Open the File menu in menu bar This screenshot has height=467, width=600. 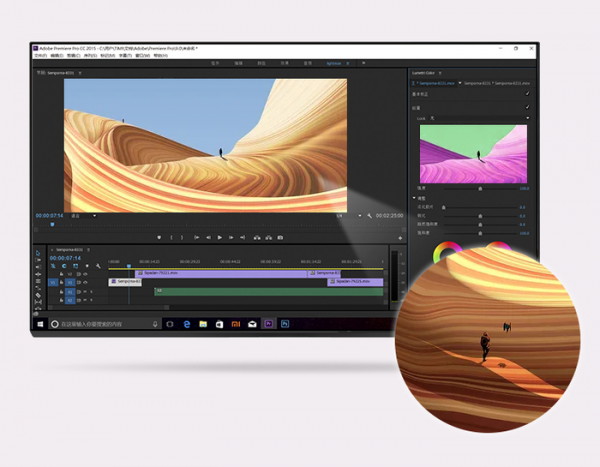point(41,55)
